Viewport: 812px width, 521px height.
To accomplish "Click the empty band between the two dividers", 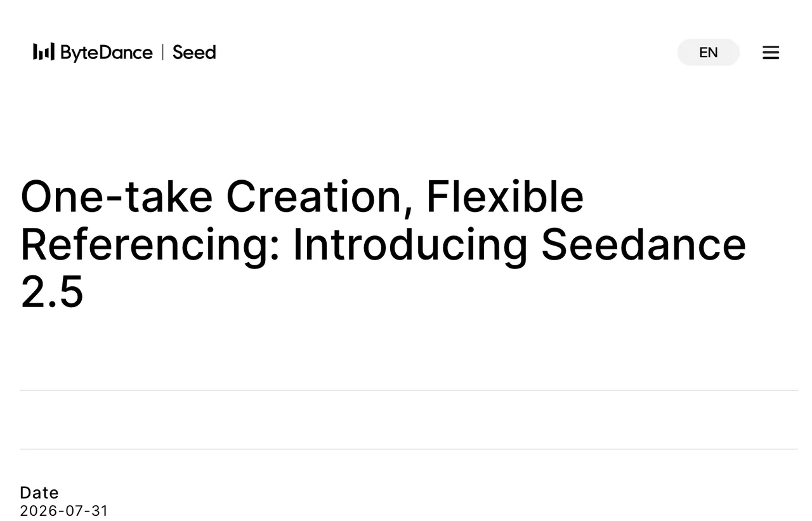I will click(409, 420).
